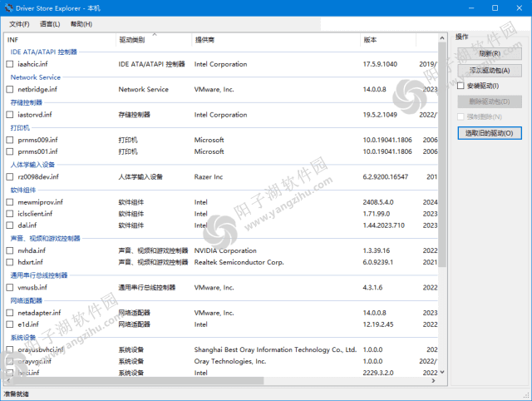Viewport: 532px width, 401px height.
Task: Click version 4.3.1.6 for vmusb.inf
Action: click(372, 288)
